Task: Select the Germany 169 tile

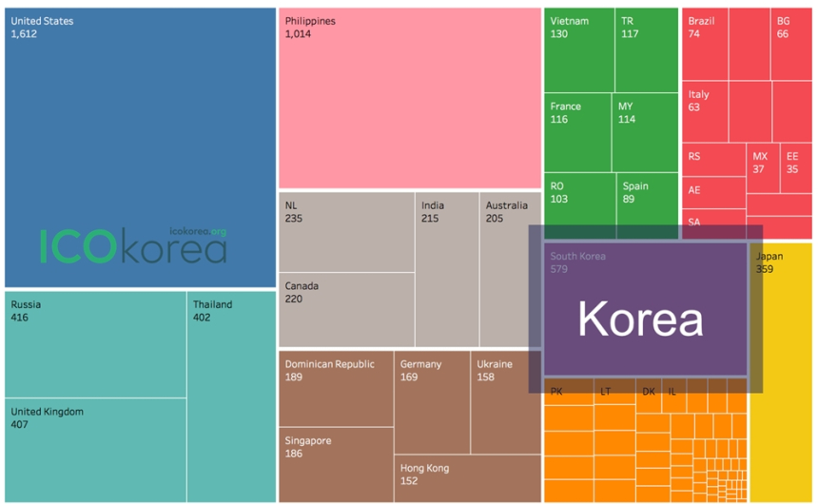Action: tap(432, 402)
